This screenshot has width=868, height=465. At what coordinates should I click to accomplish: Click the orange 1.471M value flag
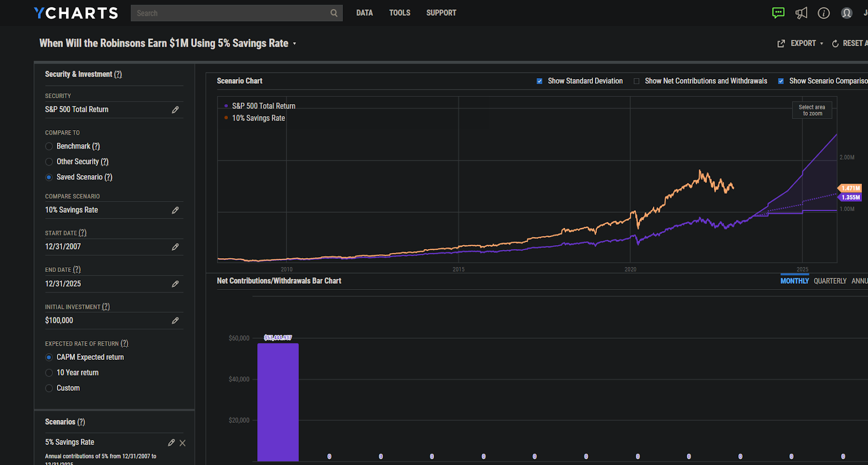850,188
